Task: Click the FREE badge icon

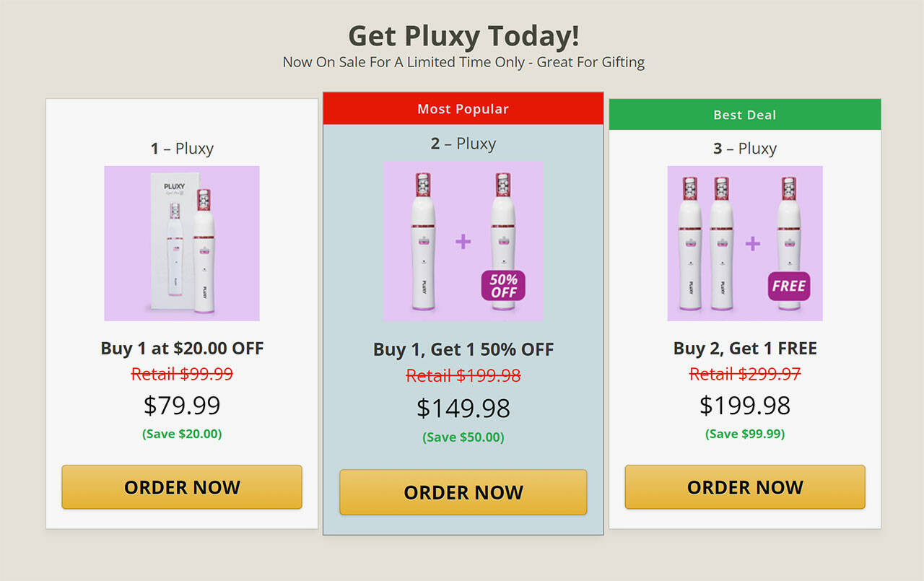Action: coord(788,286)
